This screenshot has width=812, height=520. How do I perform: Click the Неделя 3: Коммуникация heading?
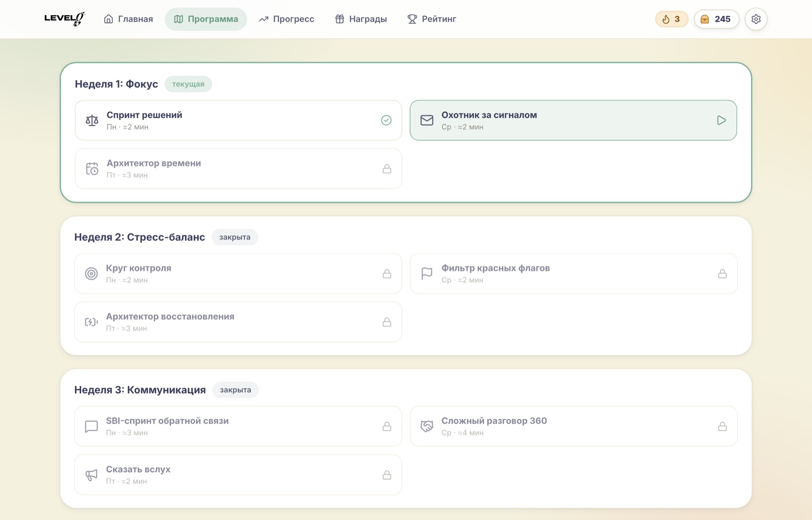[x=140, y=390]
